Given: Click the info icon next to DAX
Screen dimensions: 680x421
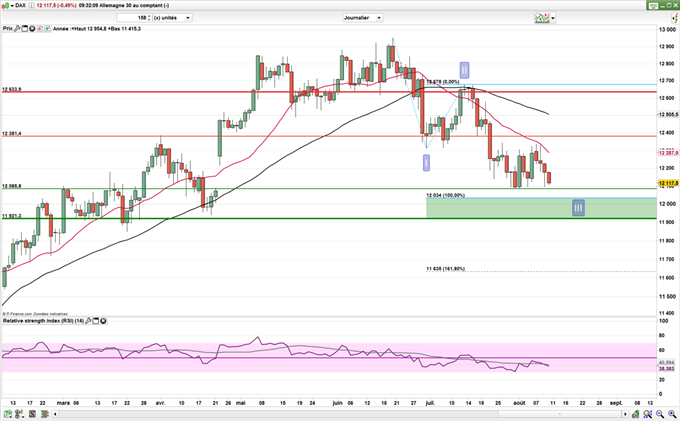Looking at the screenshot, I should (x=31, y=5).
